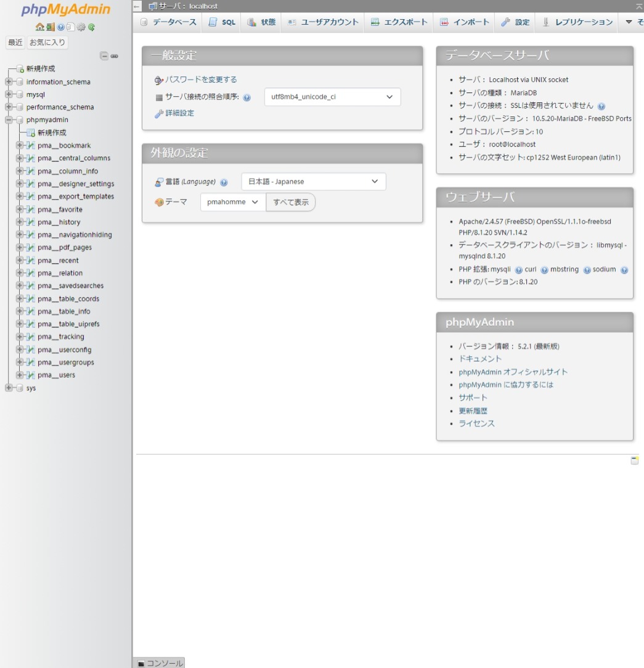Collapse the phpmyadmin database node

9,120
